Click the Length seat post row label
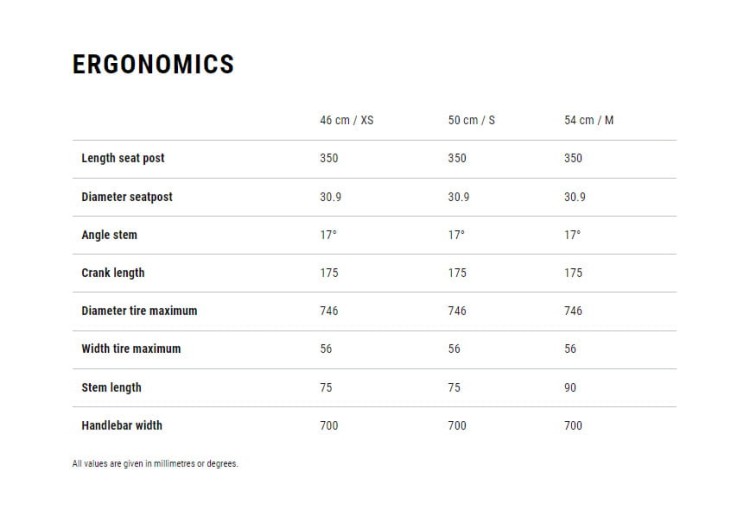The width and height of the screenshot is (750, 522). 123,158
